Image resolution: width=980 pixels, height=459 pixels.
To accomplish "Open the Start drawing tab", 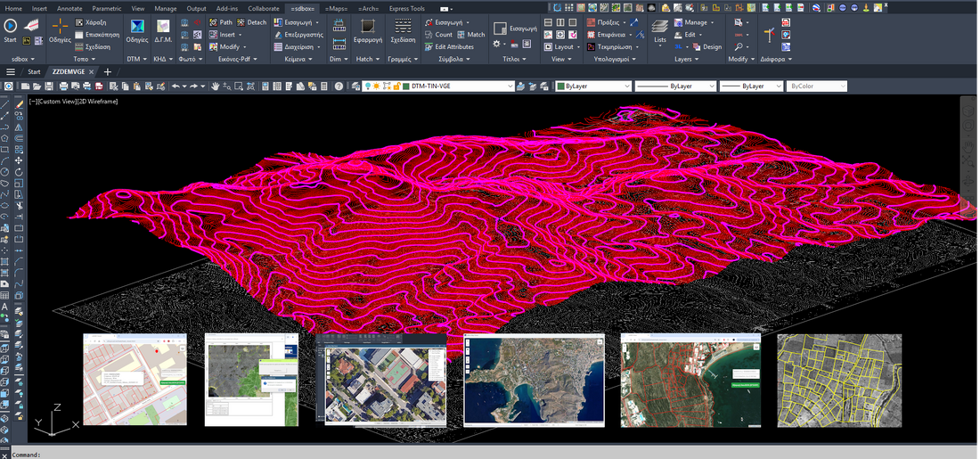I will 34,71.
